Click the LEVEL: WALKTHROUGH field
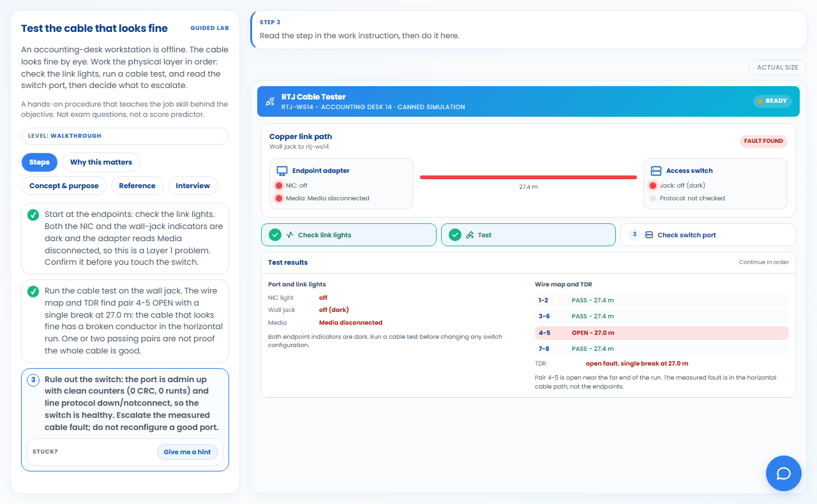This screenshot has height=504, width=817. [x=125, y=136]
